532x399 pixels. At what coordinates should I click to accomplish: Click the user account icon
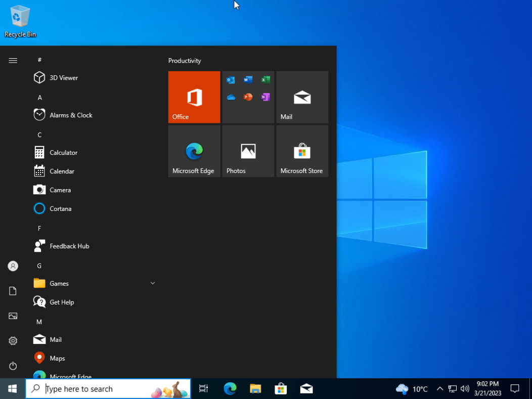[x=13, y=266]
